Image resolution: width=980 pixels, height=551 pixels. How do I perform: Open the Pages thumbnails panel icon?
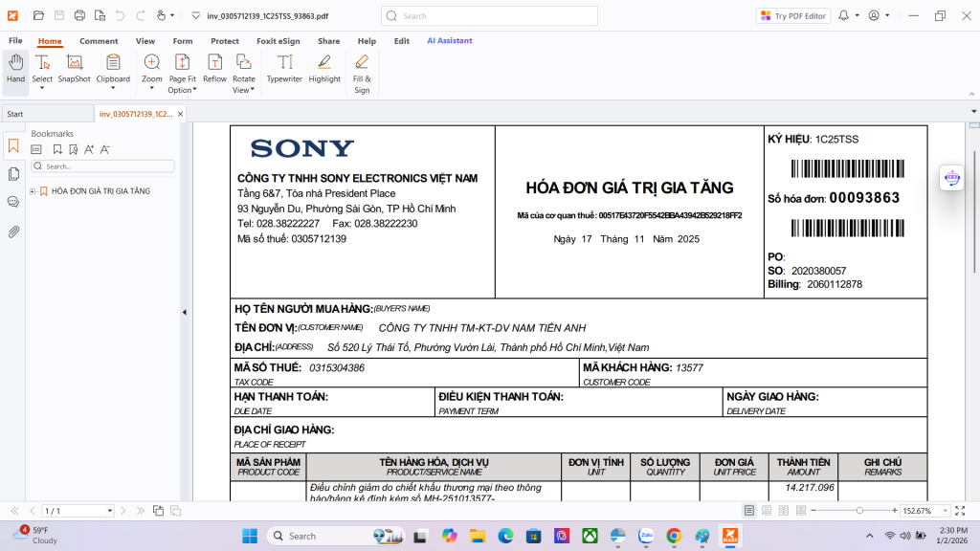(x=13, y=174)
